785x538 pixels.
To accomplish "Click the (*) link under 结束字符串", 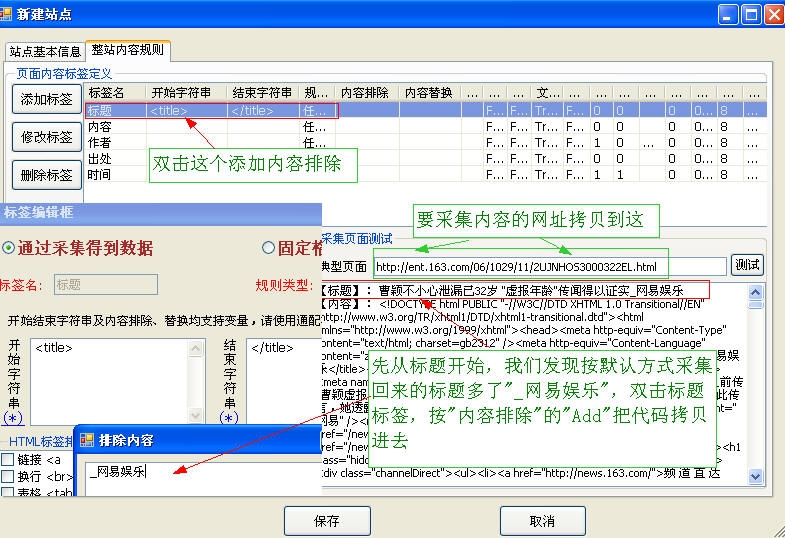I will click(x=229, y=416).
